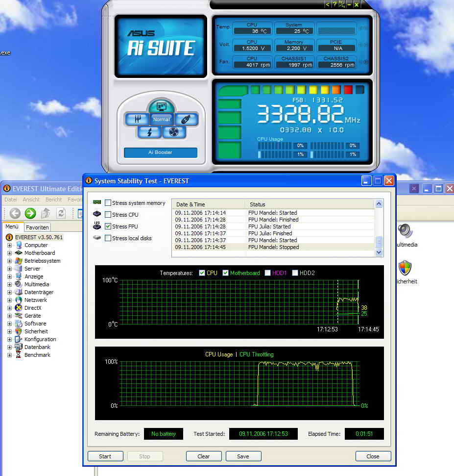Switch to the Menü tab

point(12,227)
